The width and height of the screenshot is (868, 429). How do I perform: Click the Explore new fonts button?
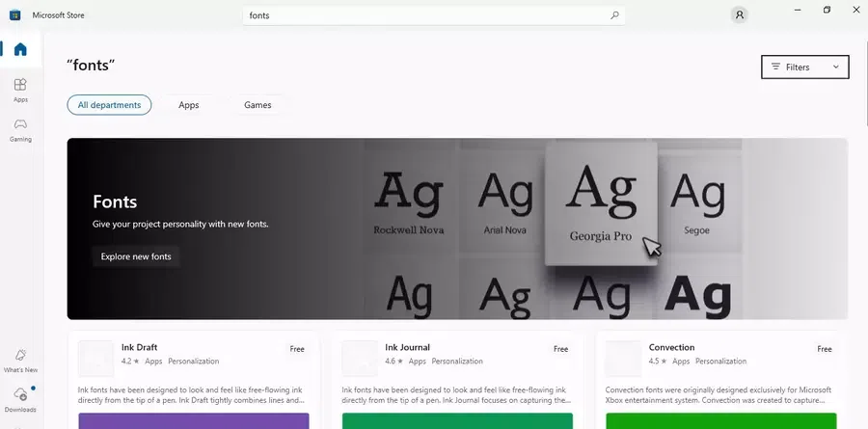[136, 256]
